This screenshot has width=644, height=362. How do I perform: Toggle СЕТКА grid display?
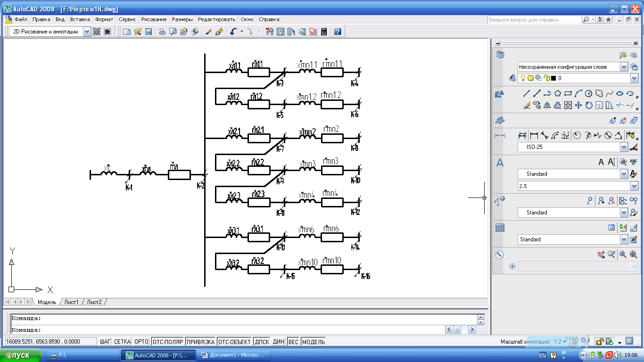pos(122,342)
